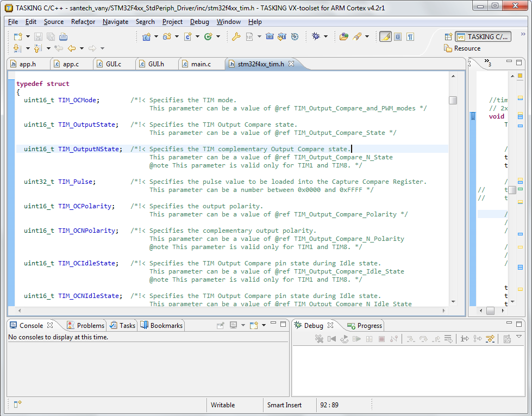Image resolution: width=532 pixels, height=416 pixels.
Task: Open the Debug launch dropdown arrow
Action: (326, 36)
